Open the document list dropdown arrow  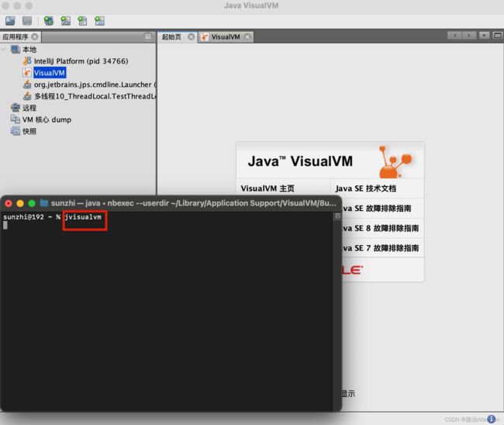coord(484,35)
